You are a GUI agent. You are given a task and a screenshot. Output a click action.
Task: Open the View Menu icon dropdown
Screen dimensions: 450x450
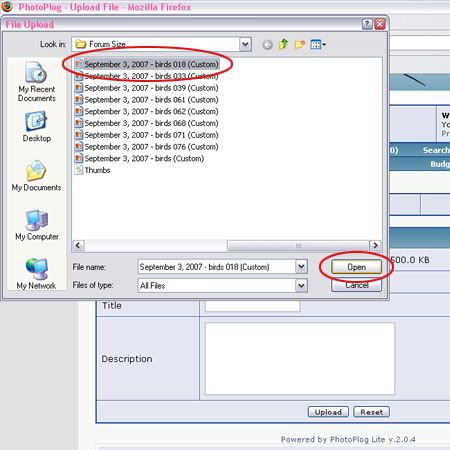coord(318,44)
